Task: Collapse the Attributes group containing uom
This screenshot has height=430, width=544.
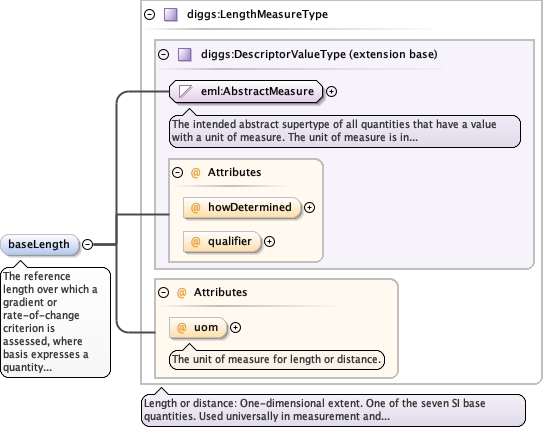Action: coord(163,292)
